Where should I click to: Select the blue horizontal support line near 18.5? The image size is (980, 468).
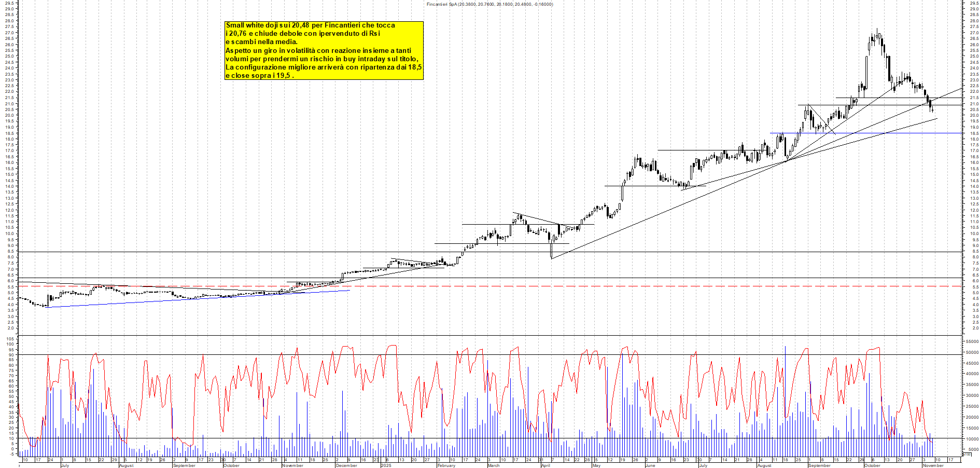click(x=881, y=134)
